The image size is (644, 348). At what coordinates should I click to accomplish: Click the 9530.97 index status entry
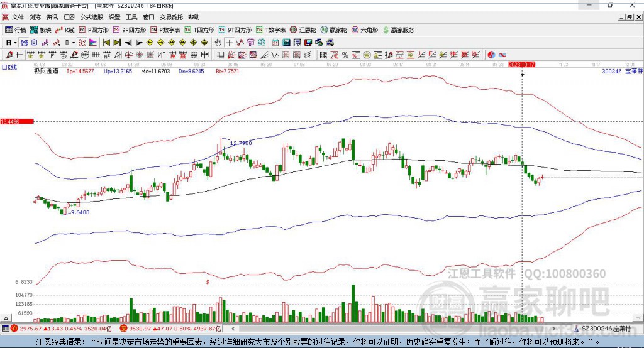pos(171,329)
